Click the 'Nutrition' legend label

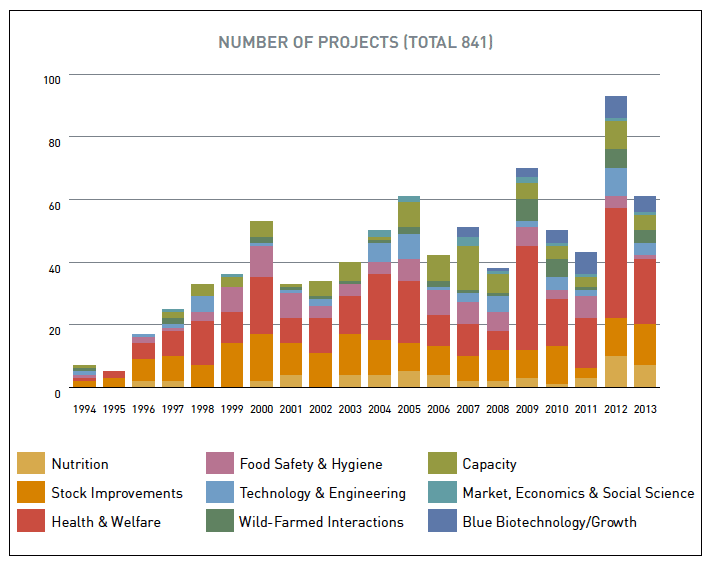(x=80, y=464)
